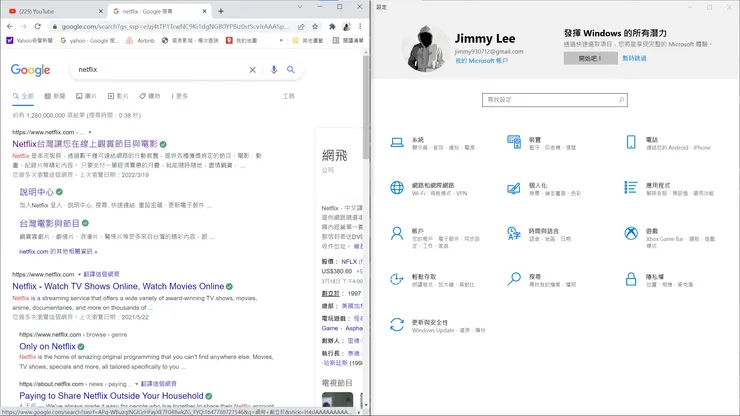Click the Get started (開始吧) button in Settings
Viewport: 740px width, 416px height.
(590, 58)
